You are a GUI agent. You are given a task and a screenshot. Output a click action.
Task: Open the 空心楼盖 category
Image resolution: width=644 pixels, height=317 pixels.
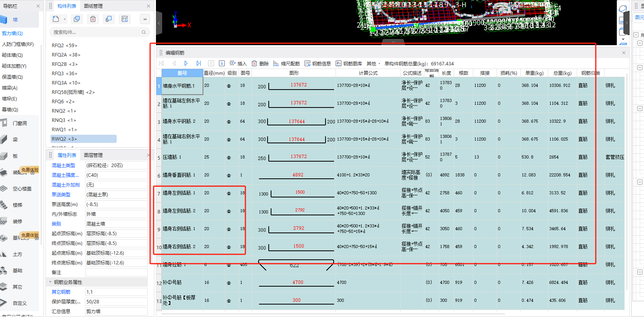[22, 188]
